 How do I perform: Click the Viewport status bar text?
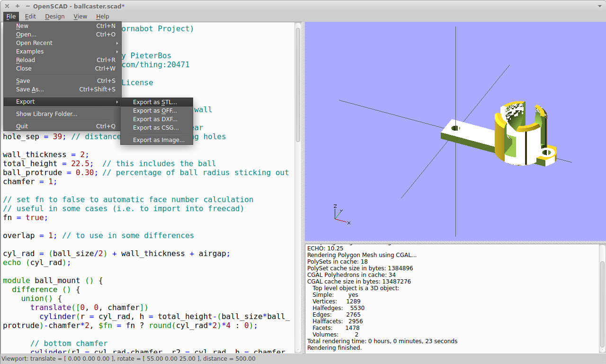pos(128,359)
